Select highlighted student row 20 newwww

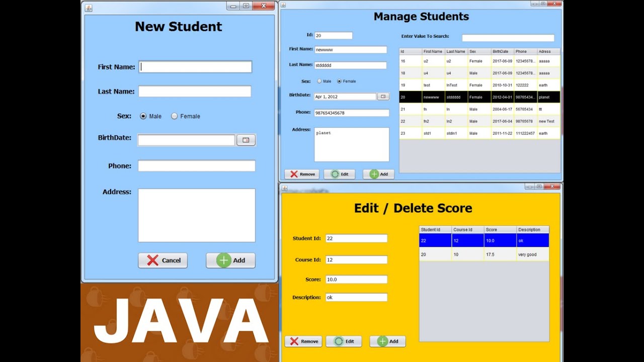[479, 97]
